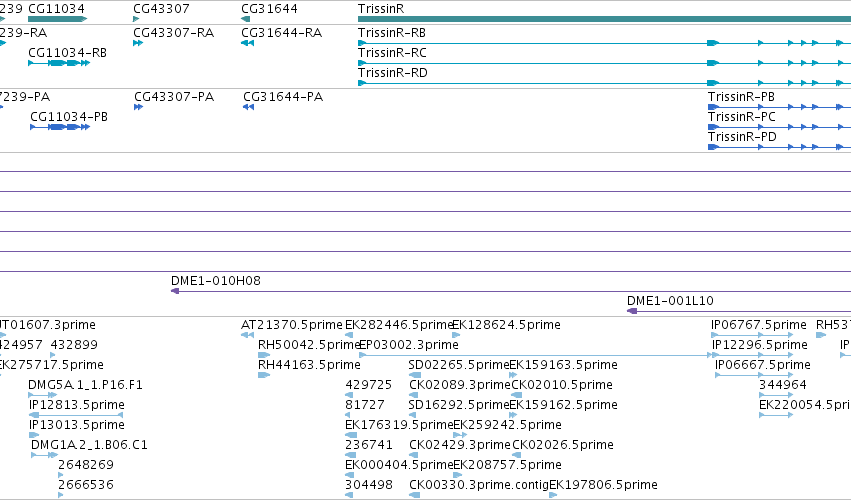Click the CG11034 gene arrow glyph
The width and height of the screenshot is (851, 500).
[58, 19]
